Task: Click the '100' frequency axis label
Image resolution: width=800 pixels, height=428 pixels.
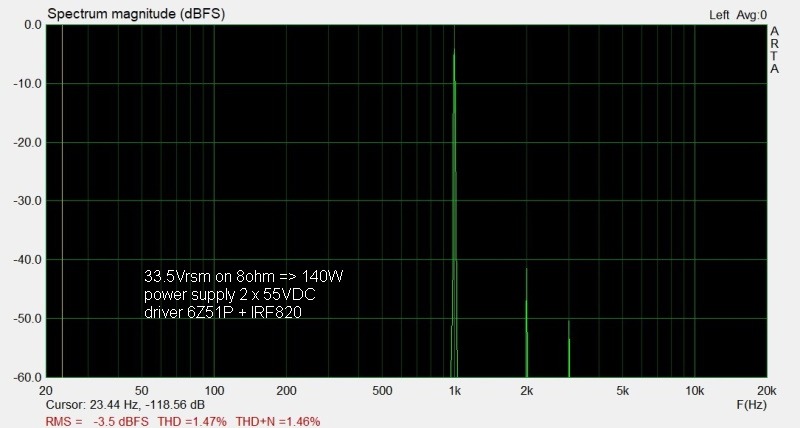Action: coord(214,391)
